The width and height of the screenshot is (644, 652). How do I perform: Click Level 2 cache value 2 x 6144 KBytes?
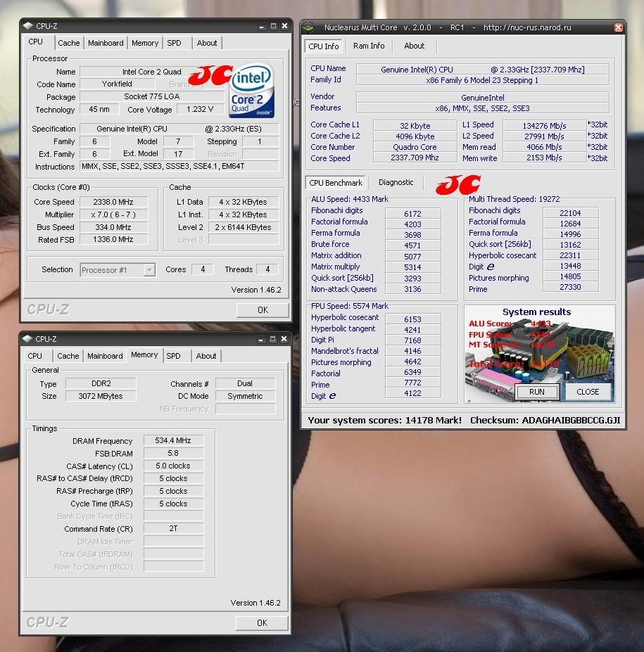coord(243,227)
